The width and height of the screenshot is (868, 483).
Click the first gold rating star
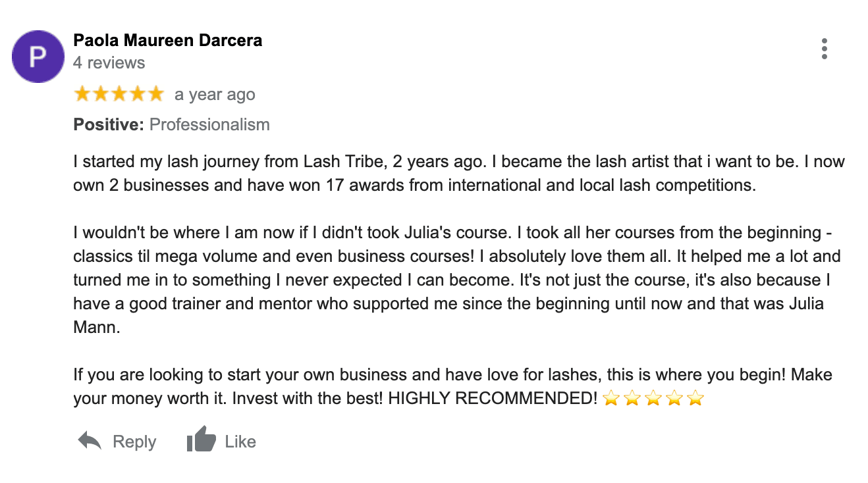click(x=82, y=94)
